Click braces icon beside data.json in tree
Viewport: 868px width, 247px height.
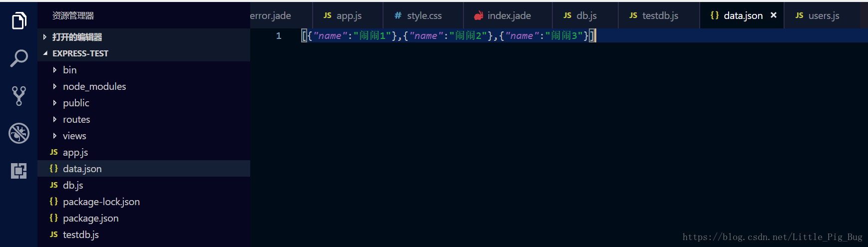[x=54, y=169]
